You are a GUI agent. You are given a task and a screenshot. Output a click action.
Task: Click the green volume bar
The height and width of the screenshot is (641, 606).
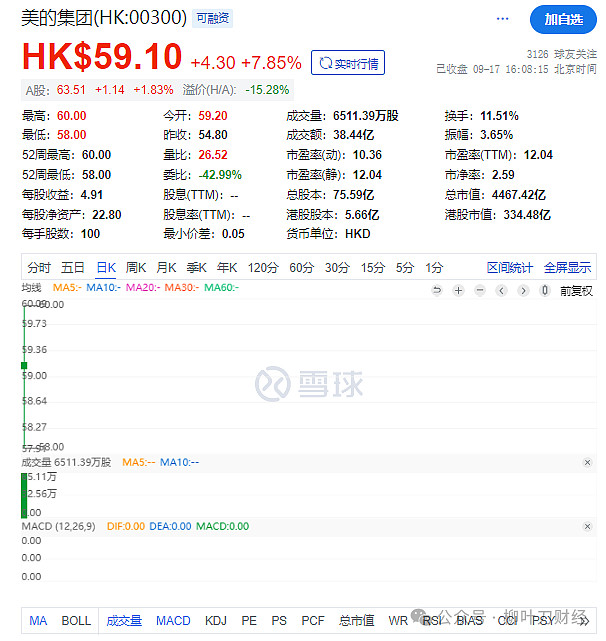(x=24, y=495)
